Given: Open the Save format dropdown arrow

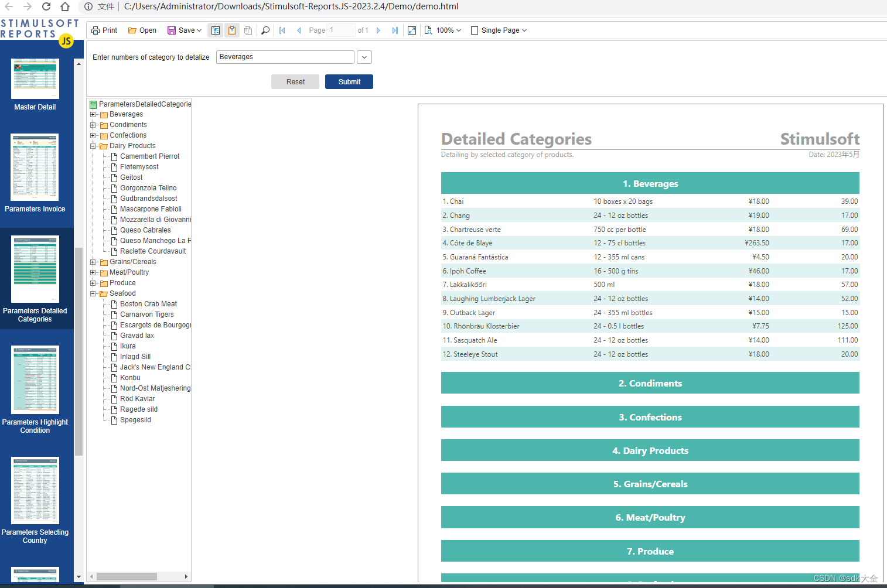Looking at the screenshot, I should coord(198,30).
